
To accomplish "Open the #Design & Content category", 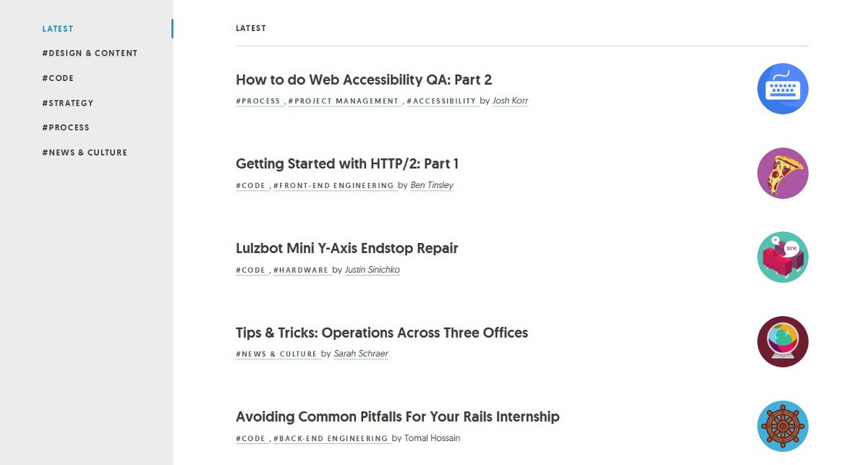I will [x=90, y=54].
